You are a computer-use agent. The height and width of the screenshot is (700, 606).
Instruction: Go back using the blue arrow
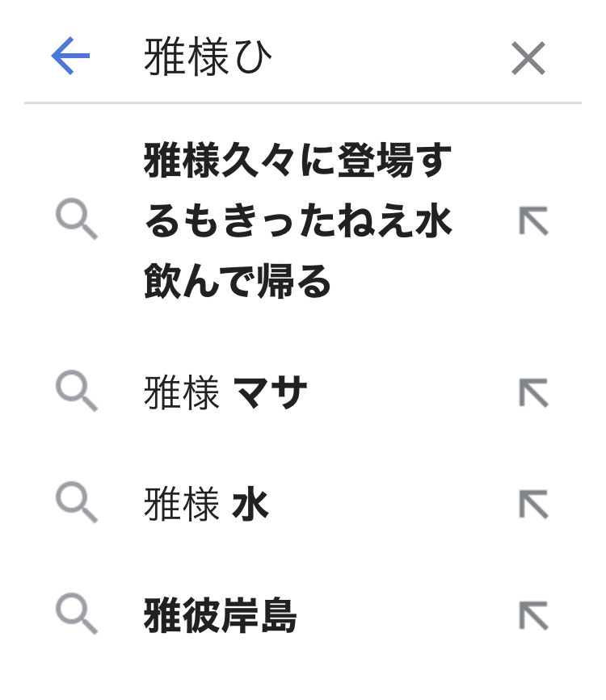[x=70, y=57]
